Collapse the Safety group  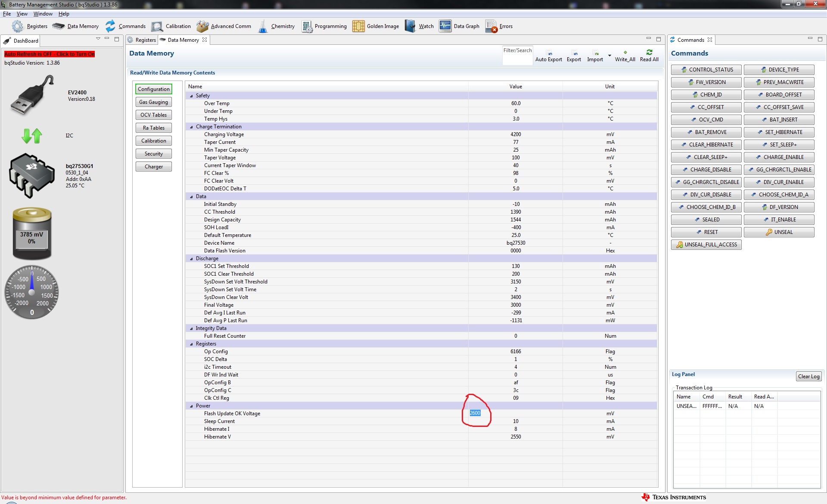tap(191, 96)
